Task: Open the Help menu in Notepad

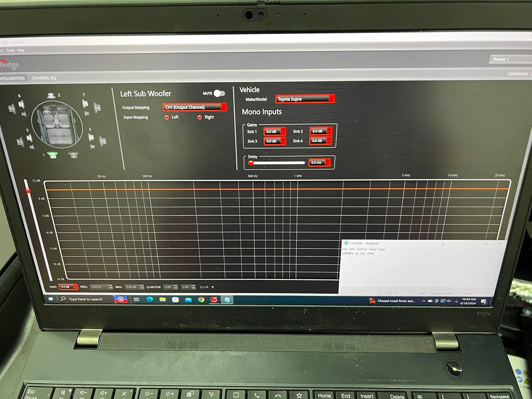Action: point(381,249)
